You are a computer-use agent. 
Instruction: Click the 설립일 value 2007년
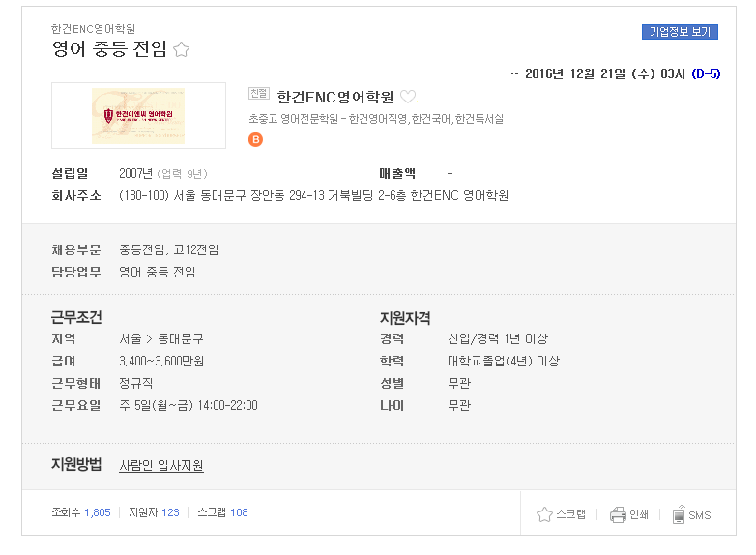click(x=135, y=174)
